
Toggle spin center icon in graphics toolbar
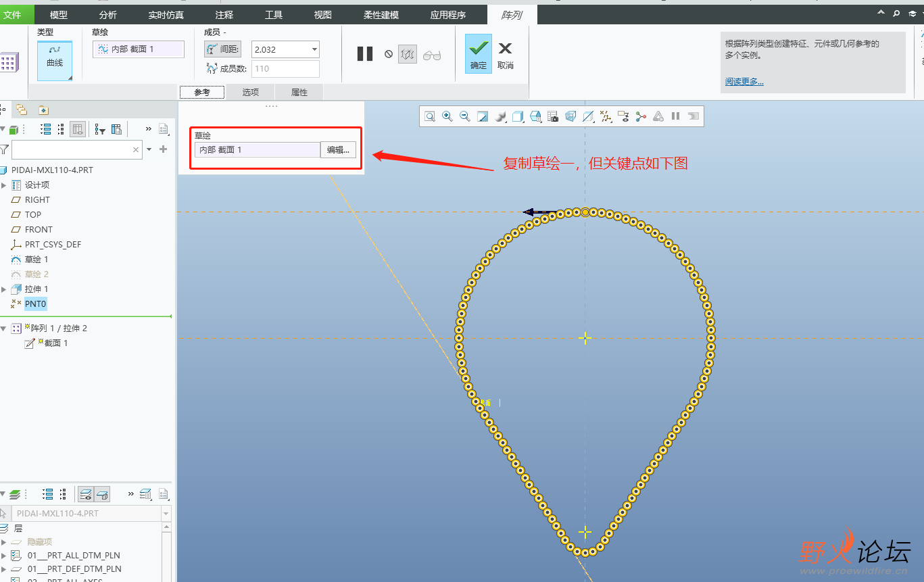(640, 116)
